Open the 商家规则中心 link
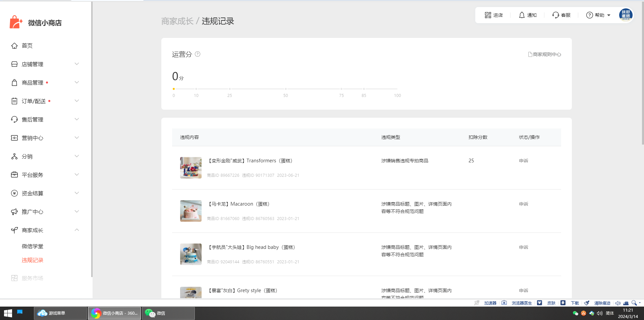Image resolution: width=644 pixels, height=320 pixels. 545,54
